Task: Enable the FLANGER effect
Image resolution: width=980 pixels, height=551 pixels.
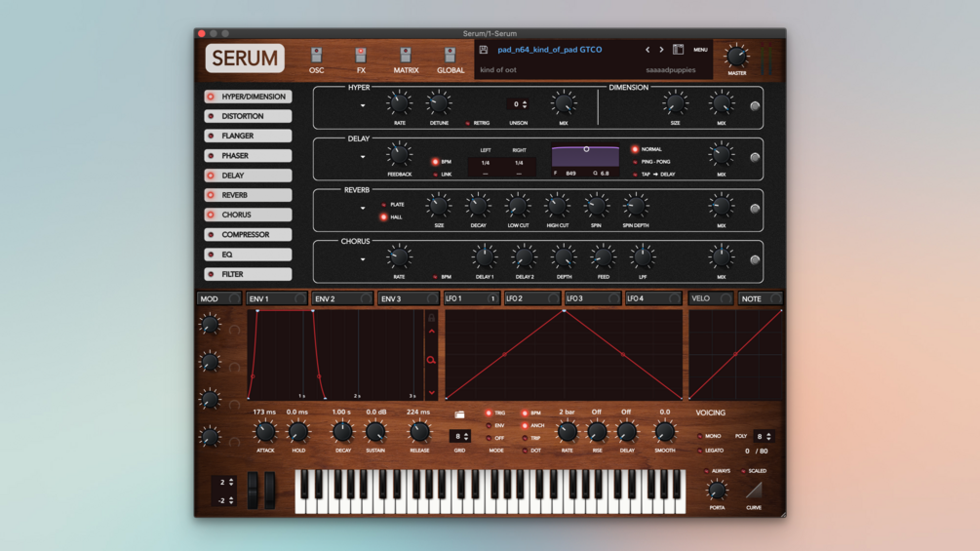Action: 248,136
